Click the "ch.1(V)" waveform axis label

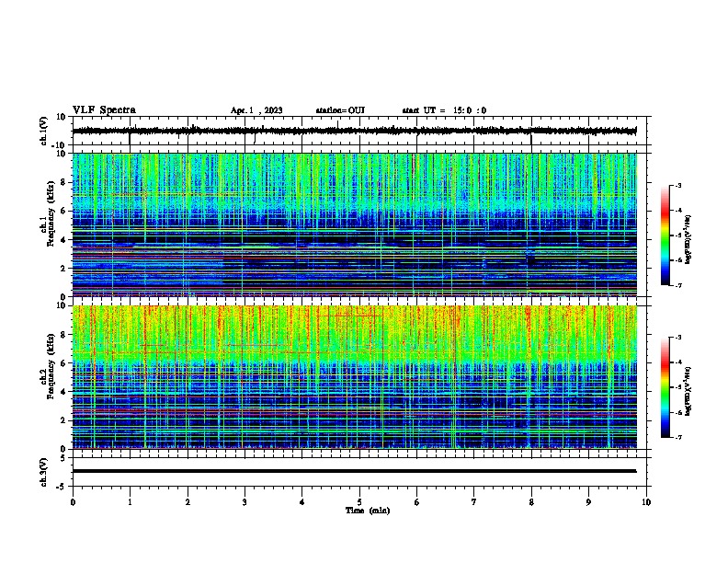coord(44,131)
